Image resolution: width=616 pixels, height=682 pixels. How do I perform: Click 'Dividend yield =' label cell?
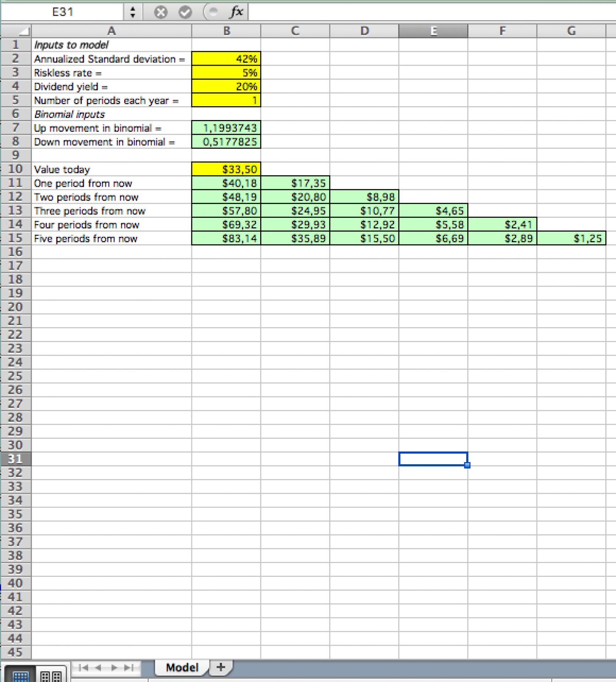pos(111,86)
